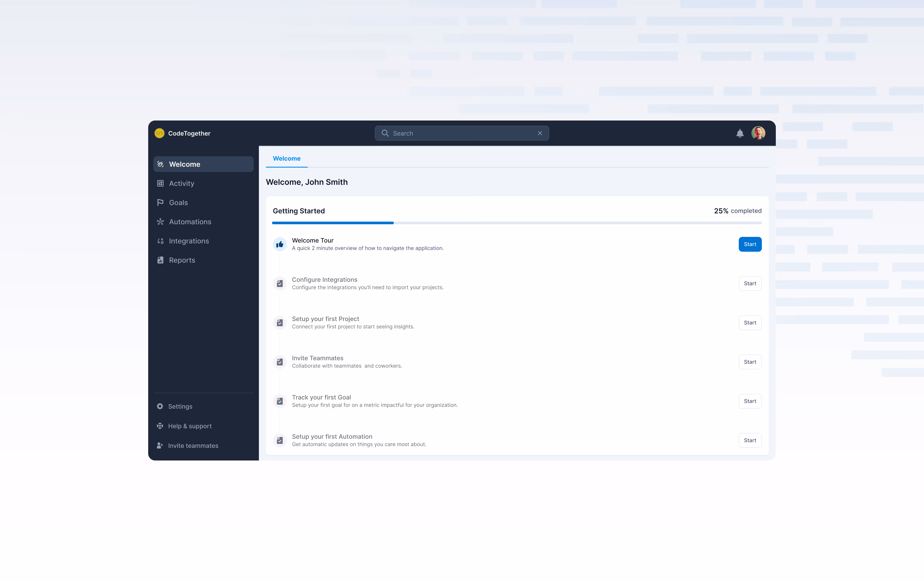Click "Get automatic updates" description
Screen dimensions: 924x581
pyautogui.click(x=359, y=444)
